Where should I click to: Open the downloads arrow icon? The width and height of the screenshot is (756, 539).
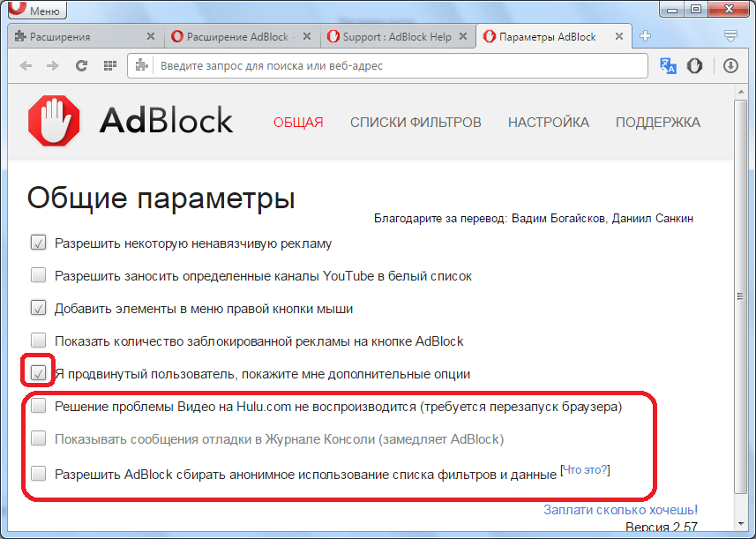point(730,66)
